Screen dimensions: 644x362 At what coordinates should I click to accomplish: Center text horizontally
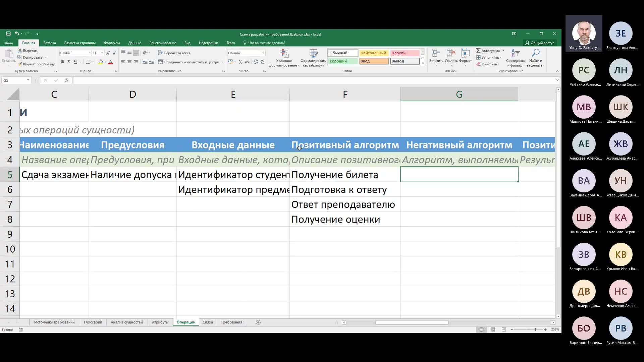129,62
